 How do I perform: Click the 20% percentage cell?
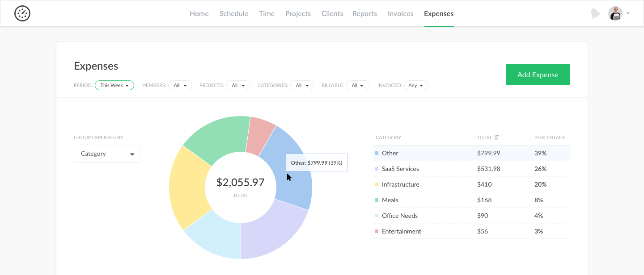tap(540, 184)
